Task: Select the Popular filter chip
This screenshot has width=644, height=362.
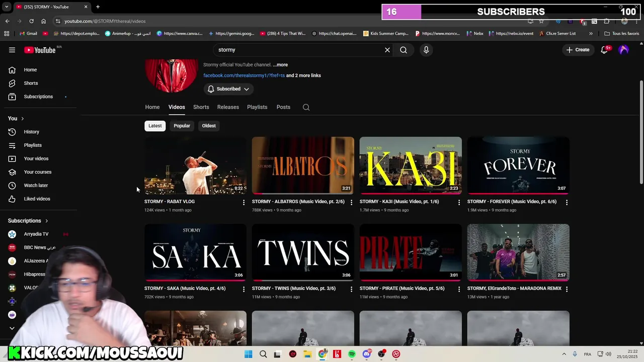Action: [182, 126]
